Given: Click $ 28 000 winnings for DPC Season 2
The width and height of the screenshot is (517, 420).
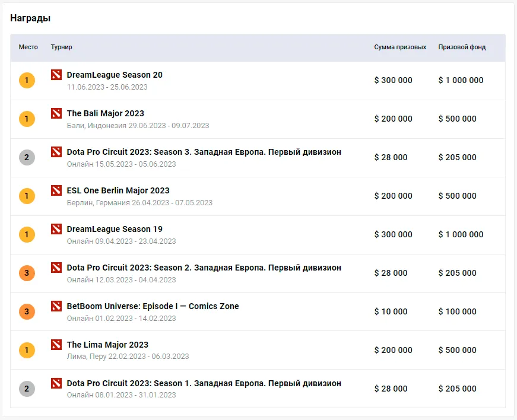Looking at the screenshot, I should click(391, 273).
